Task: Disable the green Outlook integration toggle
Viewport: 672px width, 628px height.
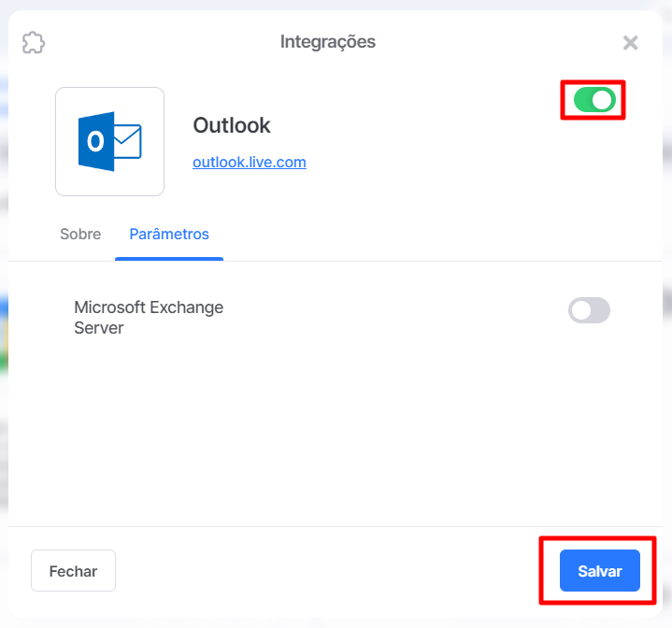Action: tap(594, 100)
